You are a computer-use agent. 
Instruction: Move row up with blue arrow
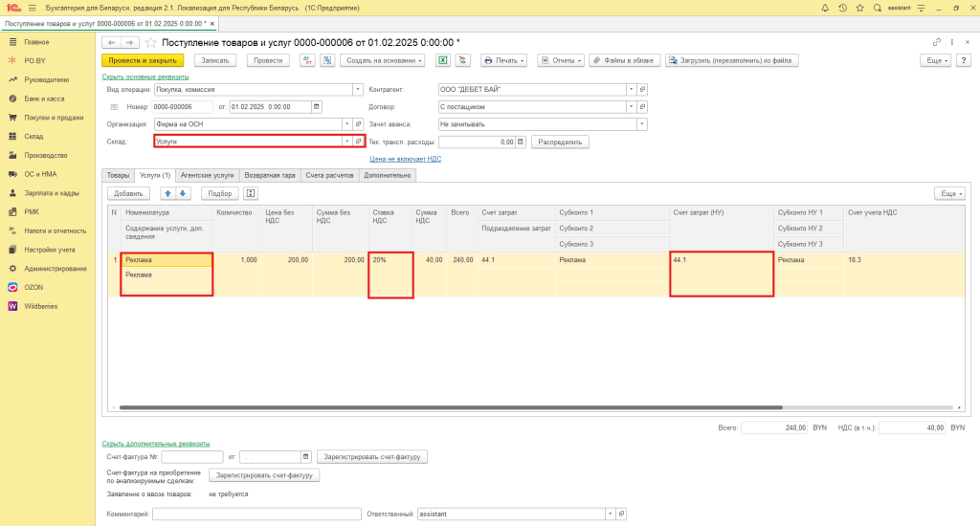[x=167, y=193]
